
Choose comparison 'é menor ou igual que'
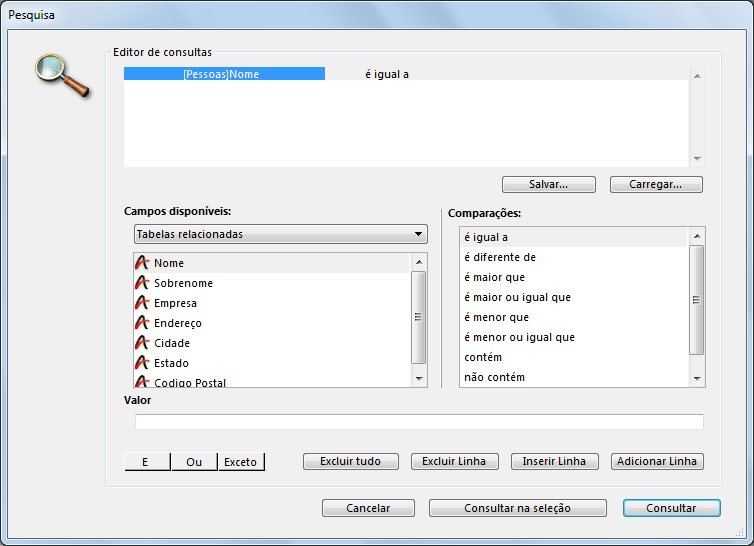tap(574, 337)
